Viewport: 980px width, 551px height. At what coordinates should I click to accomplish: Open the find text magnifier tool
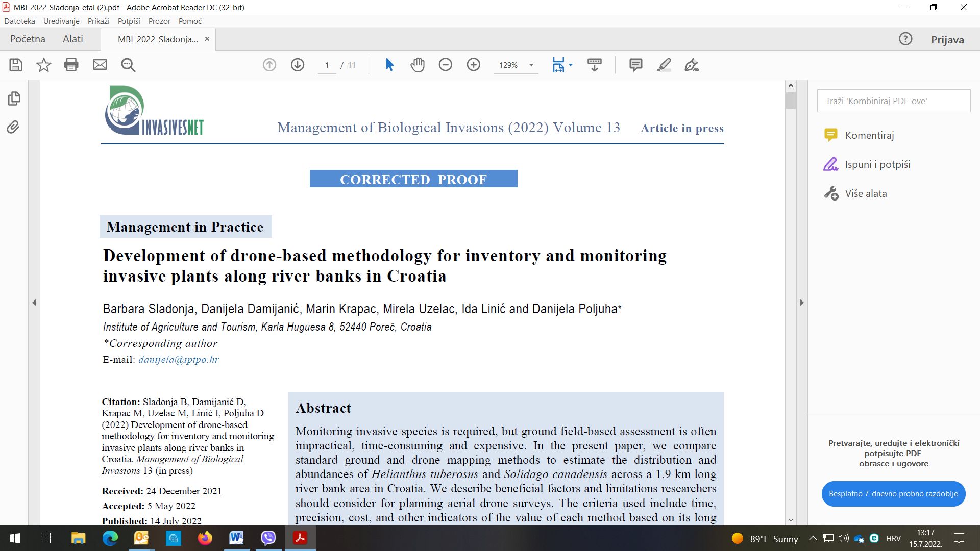[x=128, y=65]
